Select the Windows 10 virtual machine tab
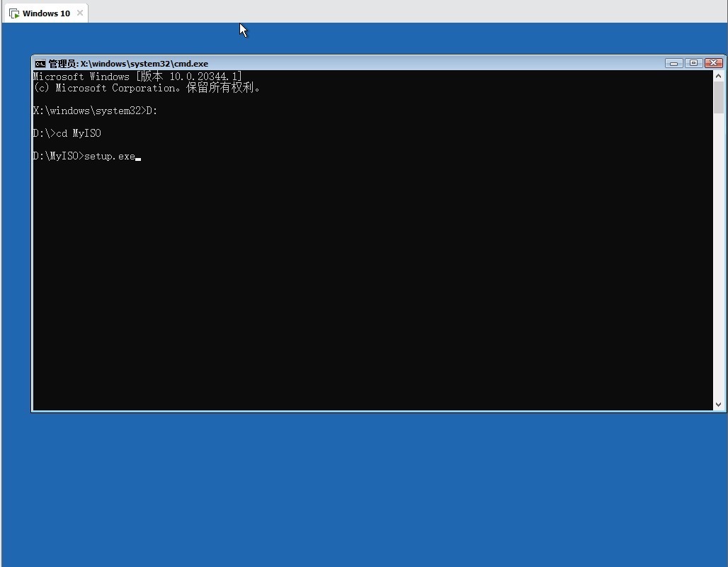 45,13
